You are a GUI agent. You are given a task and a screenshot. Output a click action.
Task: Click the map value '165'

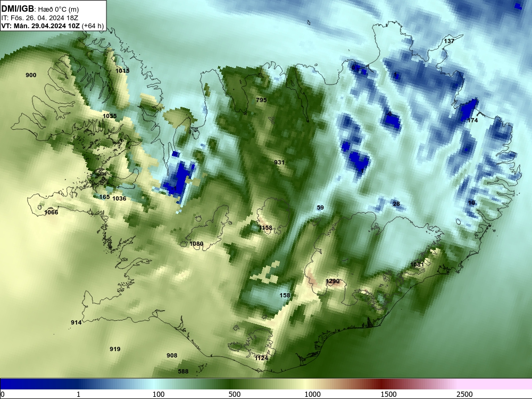pos(104,197)
